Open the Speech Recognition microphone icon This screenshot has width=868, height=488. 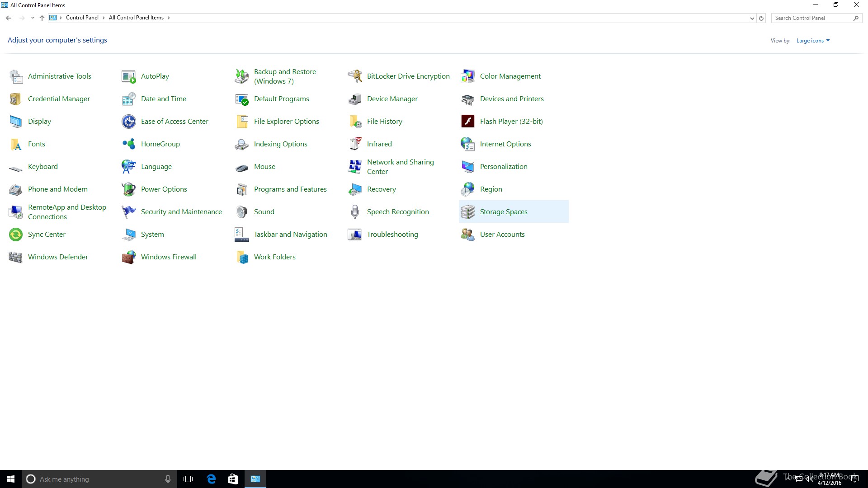355,212
